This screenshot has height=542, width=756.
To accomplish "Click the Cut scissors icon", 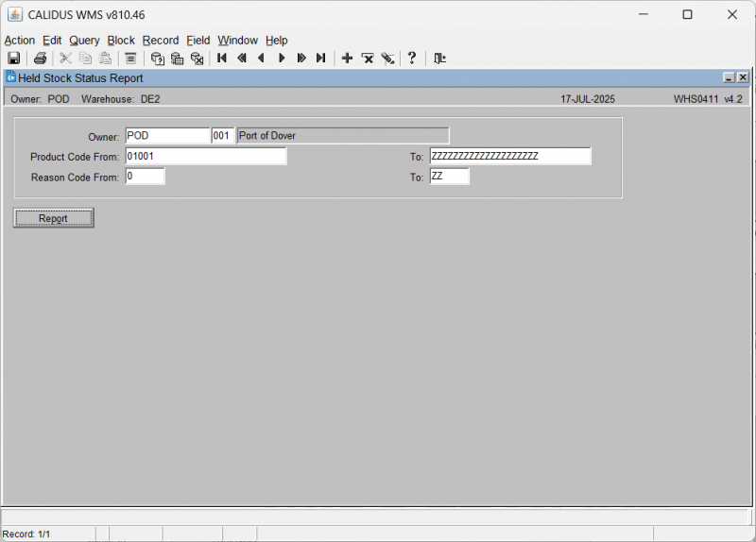I will [x=65, y=59].
